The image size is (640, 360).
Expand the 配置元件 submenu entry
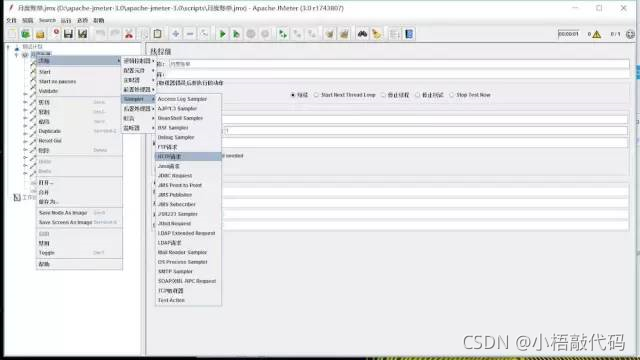pyautogui.click(x=139, y=71)
